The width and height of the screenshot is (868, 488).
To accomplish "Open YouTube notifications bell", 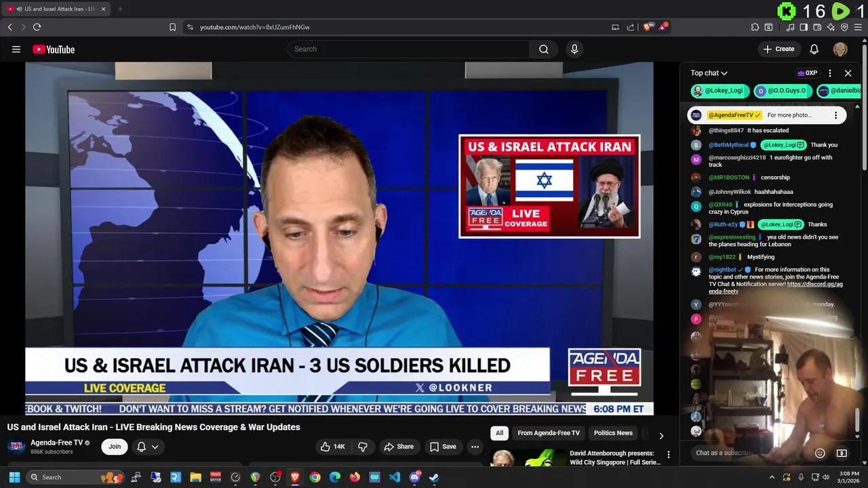I will 814,49.
